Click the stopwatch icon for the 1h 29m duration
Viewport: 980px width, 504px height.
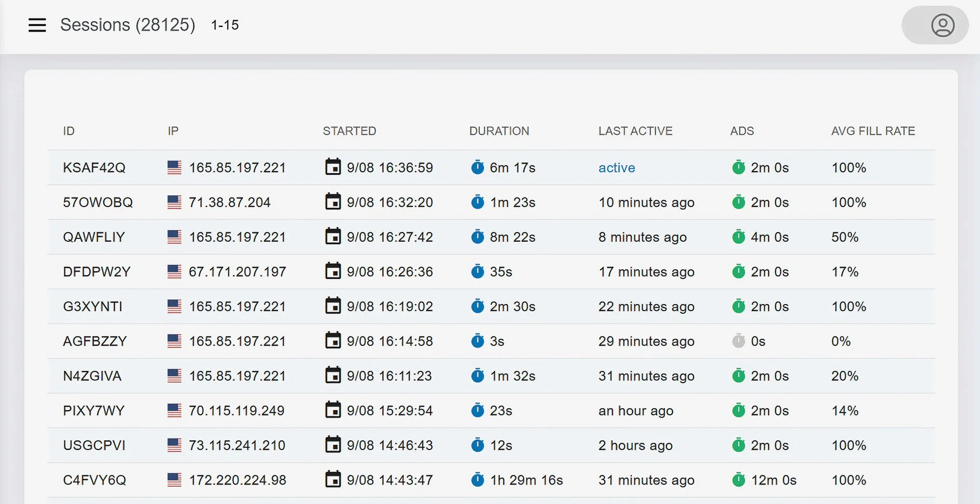point(478,480)
